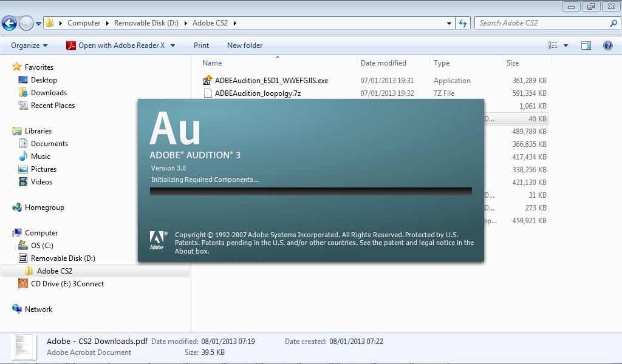Click the Adobe Audition splash progress bar

[311, 191]
